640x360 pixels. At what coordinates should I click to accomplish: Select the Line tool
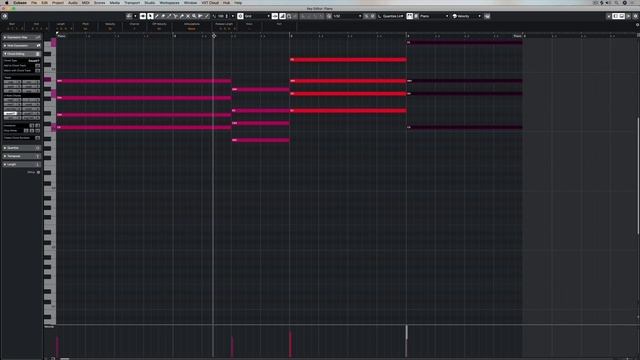point(207,16)
